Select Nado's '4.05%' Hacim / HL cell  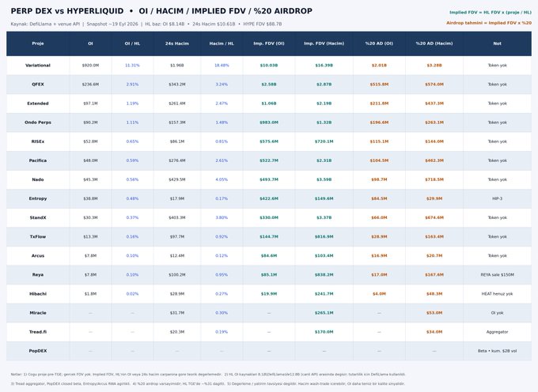222,179
